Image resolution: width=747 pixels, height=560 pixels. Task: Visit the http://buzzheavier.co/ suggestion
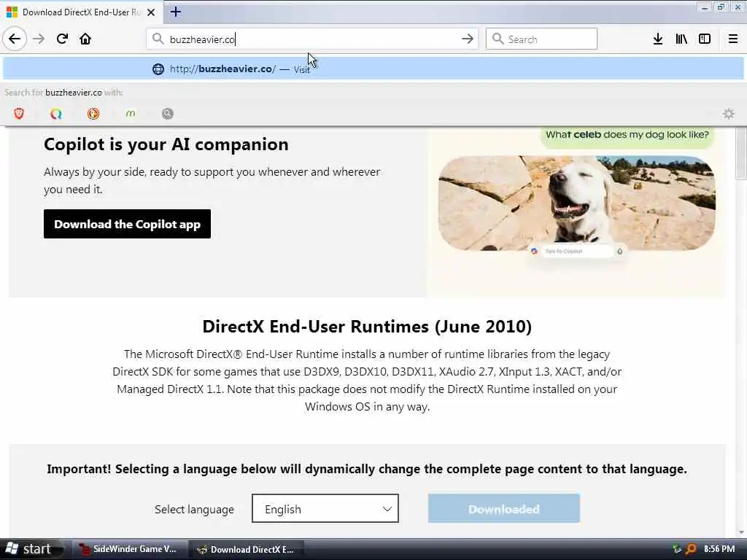373,69
